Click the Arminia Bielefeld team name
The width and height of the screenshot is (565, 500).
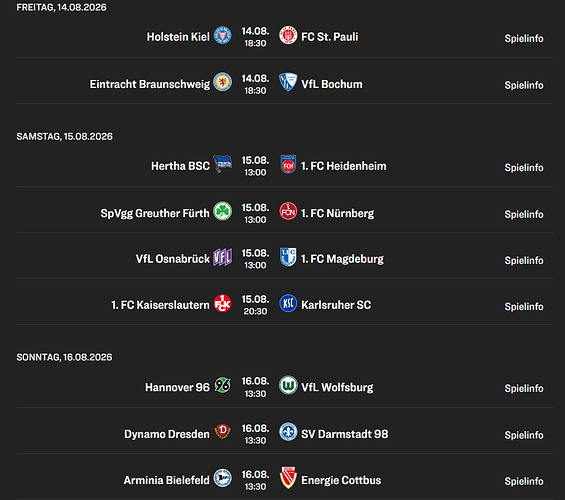(x=166, y=480)
